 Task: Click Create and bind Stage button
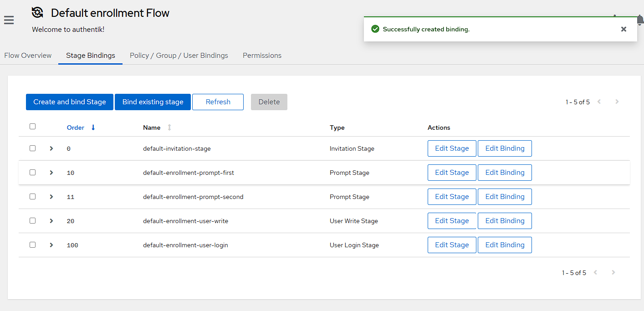click(70, 102)
